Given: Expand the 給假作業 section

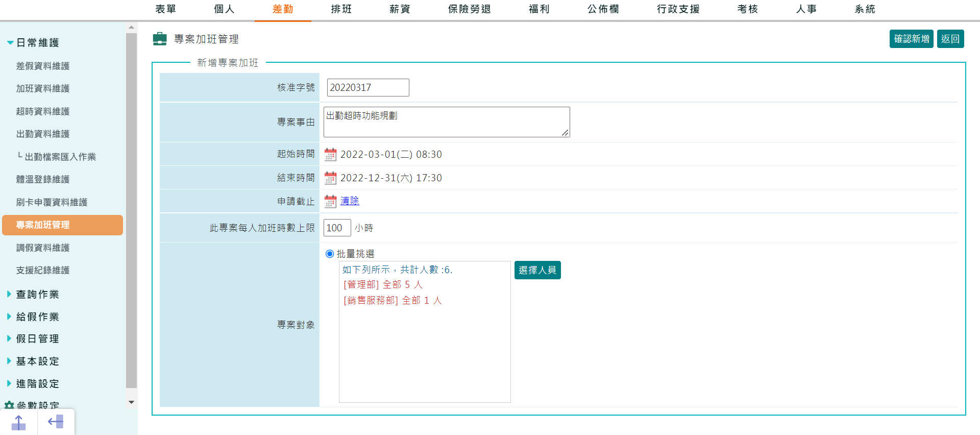Looking at the screenshot, I should (x=9, y=317).
